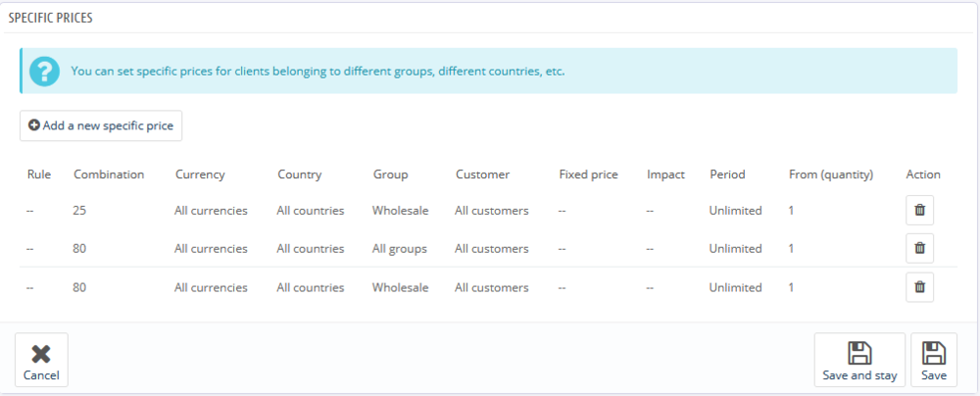Viewport: 980px width, 396px height.
Task: Click the Group column header
Action: tap(390, 174)
